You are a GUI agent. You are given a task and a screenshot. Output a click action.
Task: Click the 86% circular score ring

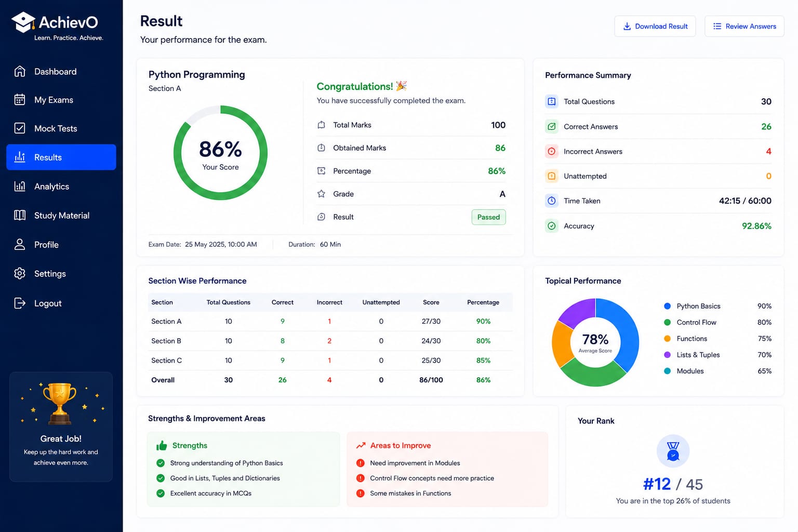pyautogui.click(x=220, y=153)
